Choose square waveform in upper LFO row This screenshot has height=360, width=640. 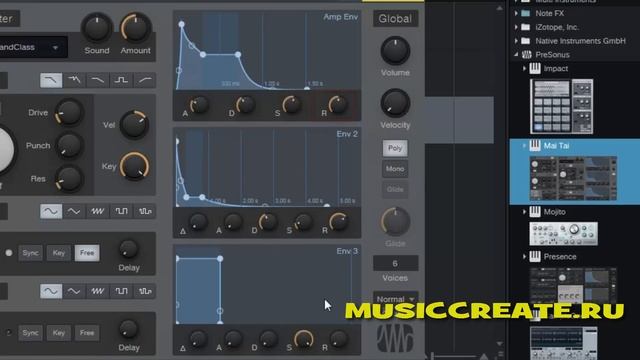(x=121, y=211)
